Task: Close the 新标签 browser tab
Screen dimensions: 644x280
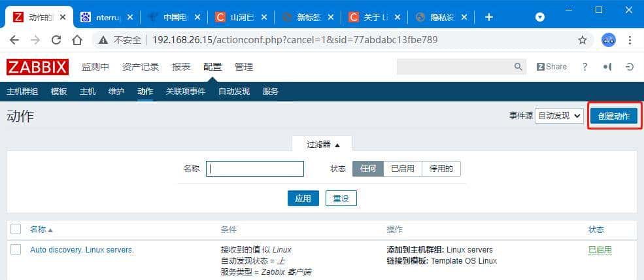Action: pyautogui.click(x=331, y=17)
